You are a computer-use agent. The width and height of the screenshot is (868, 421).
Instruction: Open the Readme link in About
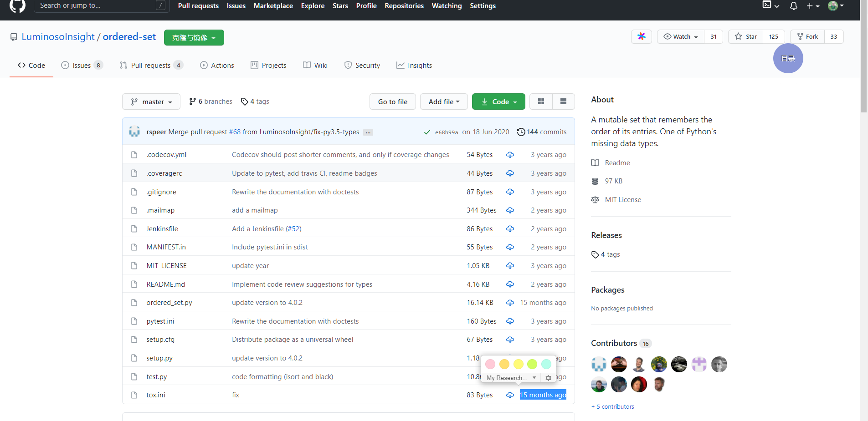(x=611, y=163)
